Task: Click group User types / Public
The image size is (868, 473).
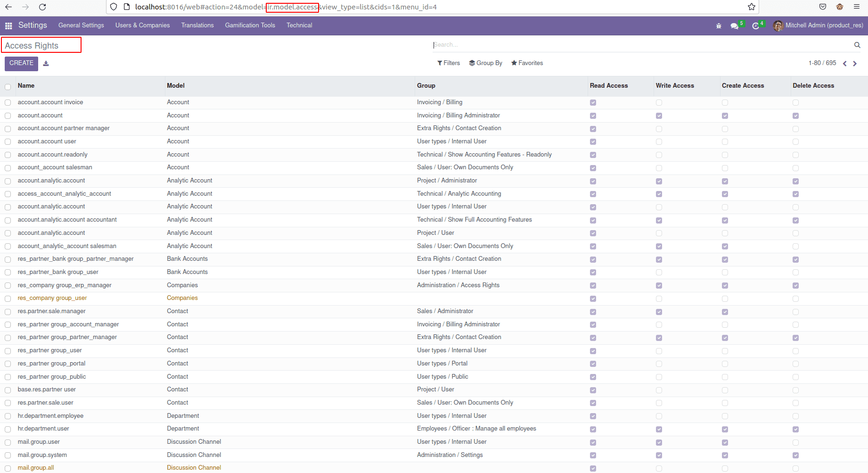Action: 442,377
